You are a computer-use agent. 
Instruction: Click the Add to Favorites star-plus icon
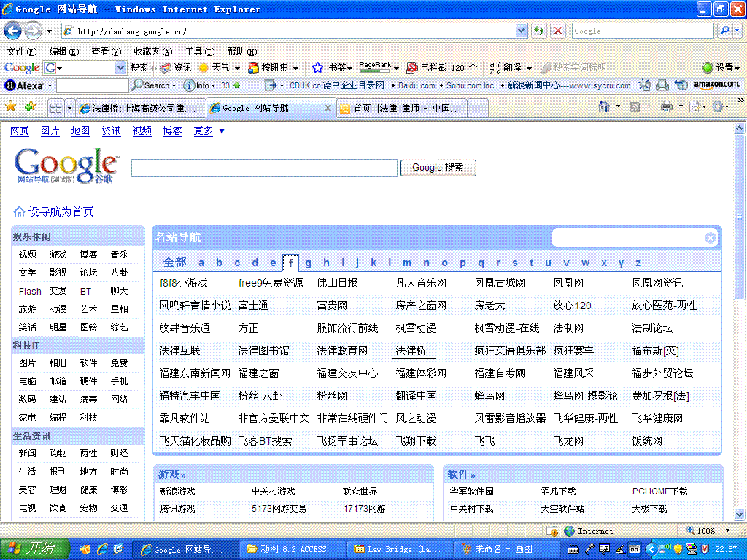tap(31, 106)
